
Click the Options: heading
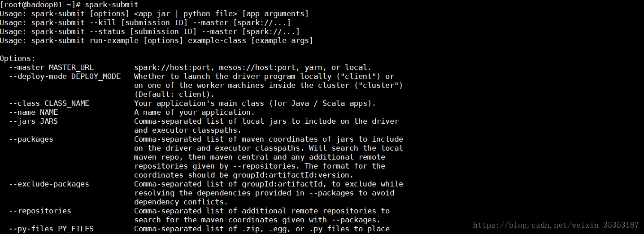[x=17, y=58]
